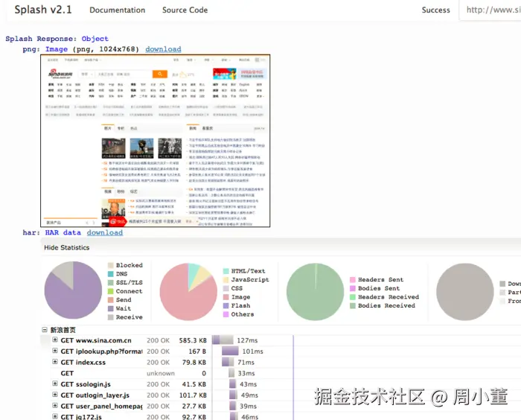Screen dimensions: 521x420
Task: Click the Splash v2.1 brand title
Action: (43, 10)
